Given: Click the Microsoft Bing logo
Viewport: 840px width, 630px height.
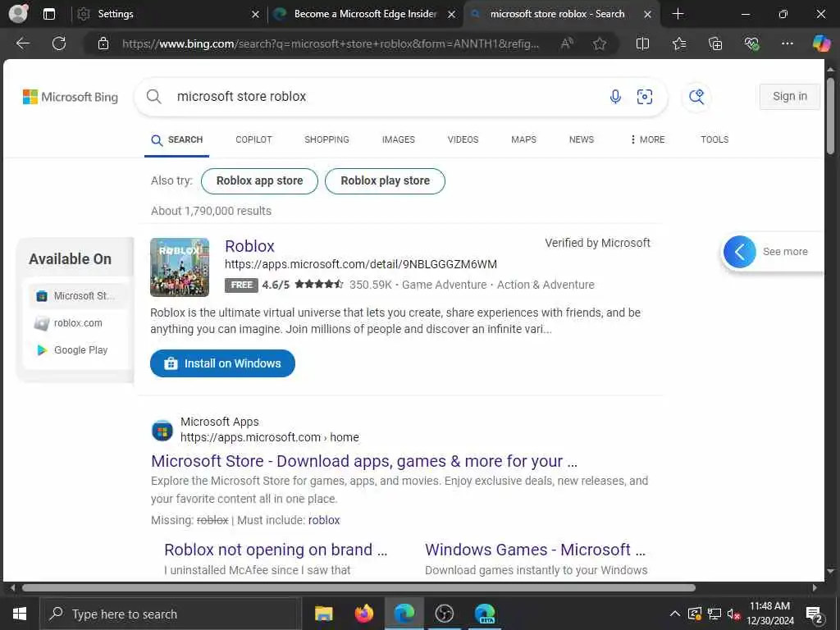Looking at the screenshot, I should point(71,97).
